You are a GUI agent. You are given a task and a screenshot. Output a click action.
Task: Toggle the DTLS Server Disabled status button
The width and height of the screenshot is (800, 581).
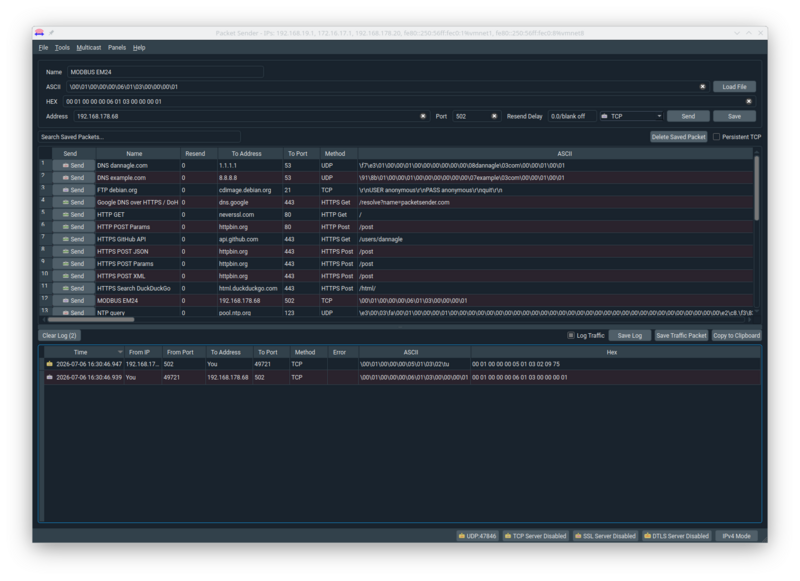tap(677, 536)
